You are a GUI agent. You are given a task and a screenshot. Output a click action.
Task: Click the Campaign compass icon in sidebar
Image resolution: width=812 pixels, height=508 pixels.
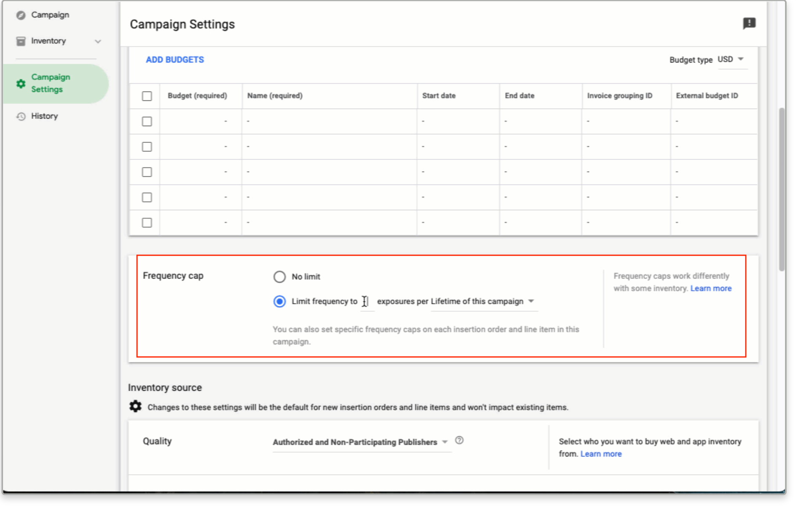(x=21, y=15)
